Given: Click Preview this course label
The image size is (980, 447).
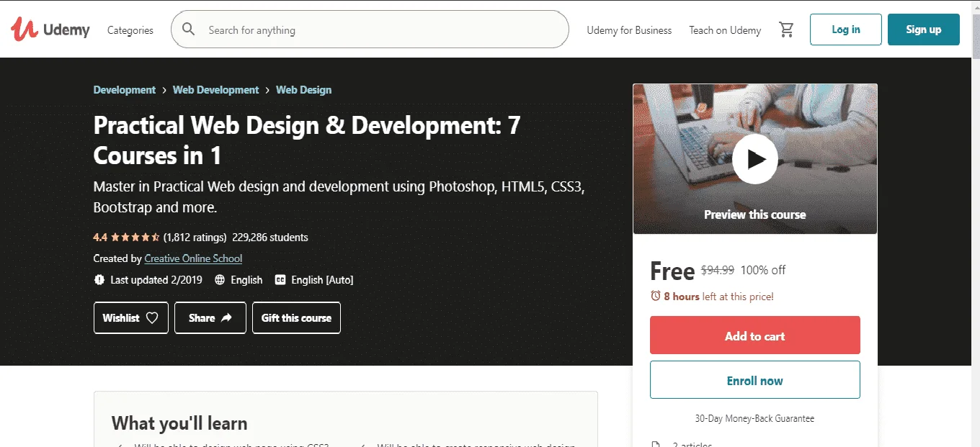Looking at the screenshot, I should pos(755,215).
